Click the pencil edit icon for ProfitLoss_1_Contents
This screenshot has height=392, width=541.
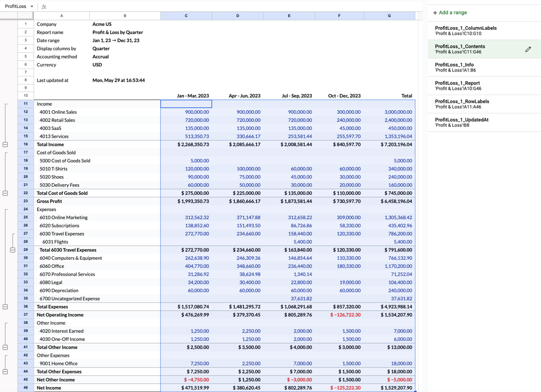tap(528, 49)
